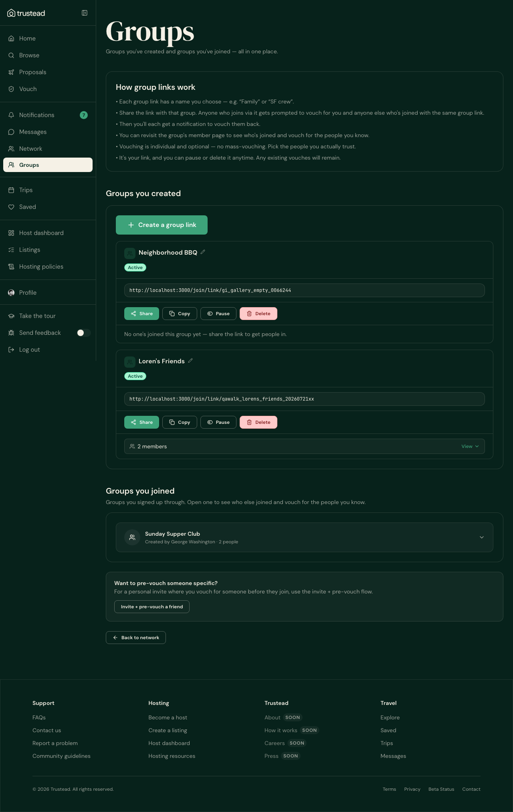Copy the Loren's Friends link

[x=180, y=422]
